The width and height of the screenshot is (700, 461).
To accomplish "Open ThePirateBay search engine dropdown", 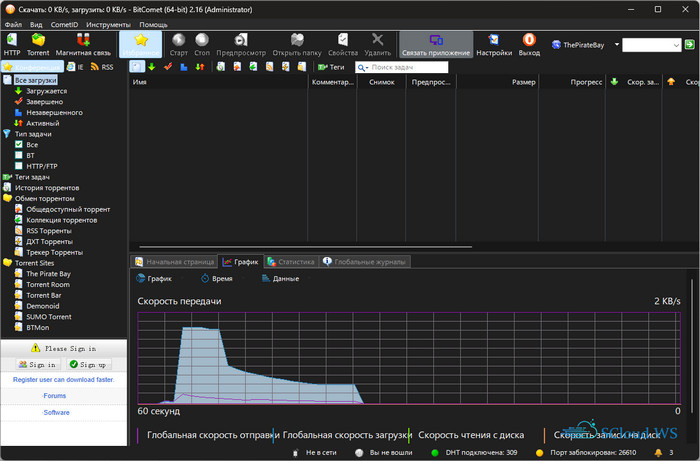I will (x=617, y=45).
